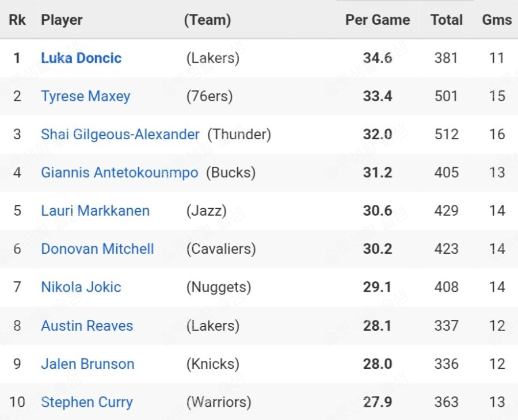This screenshot has width=518, height=420.
Task: Open Austin Reaves player link
Action: [87, 326]
